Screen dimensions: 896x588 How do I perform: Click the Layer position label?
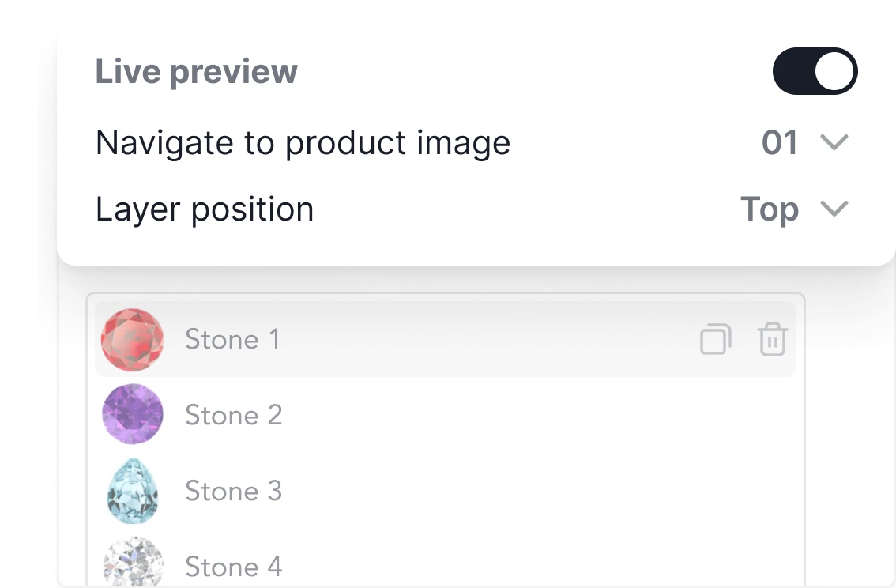coord(204,209)
